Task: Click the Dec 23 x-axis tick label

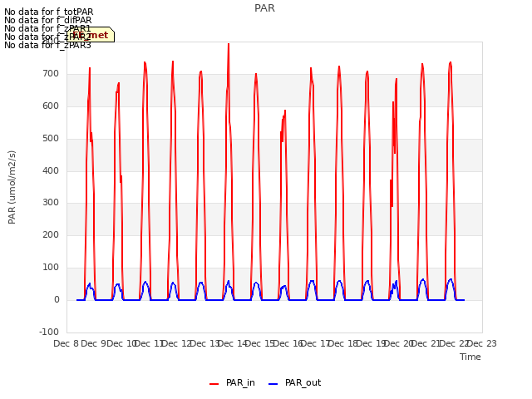Action: (x=481, y=343)
